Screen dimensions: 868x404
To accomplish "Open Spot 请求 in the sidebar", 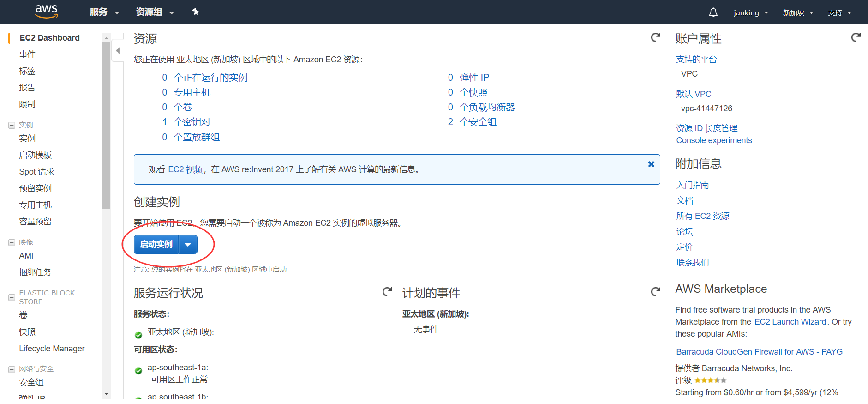I will tap(36, 172).
